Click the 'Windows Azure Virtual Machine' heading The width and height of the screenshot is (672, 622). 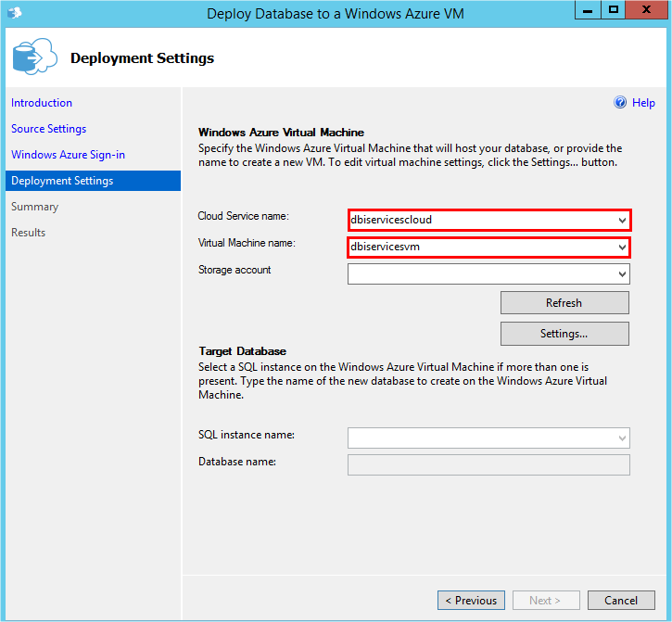[281, 132]
